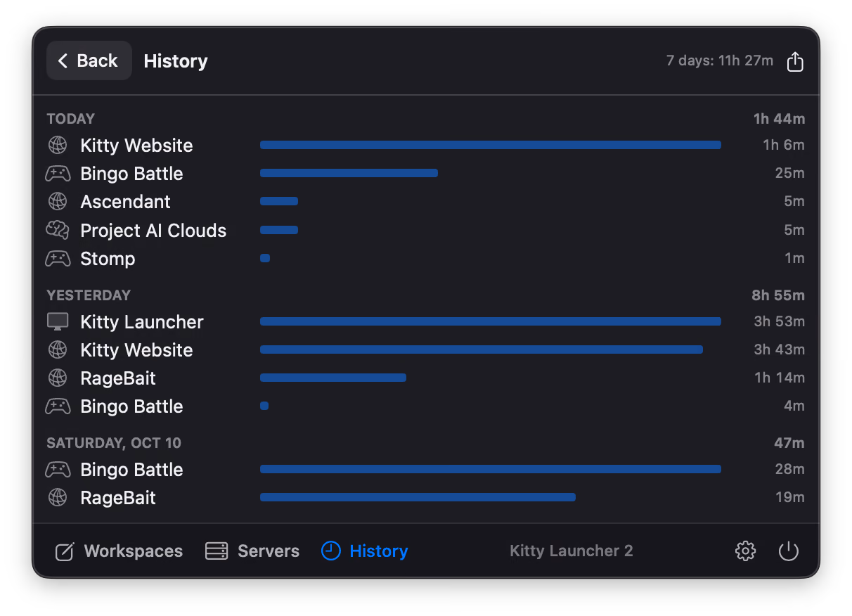Select the Ascendant entry
The height and width of the screenshot is (616, 852).
tap(125, 202)
